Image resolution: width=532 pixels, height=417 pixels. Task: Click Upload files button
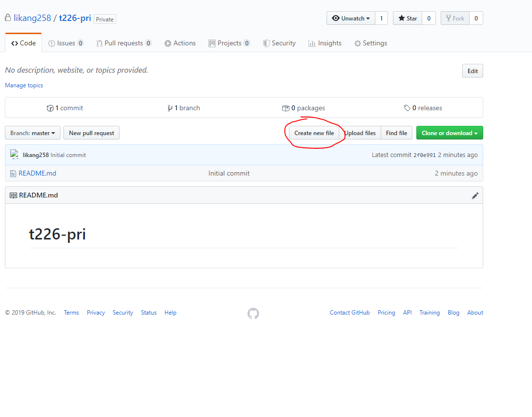pos(360,133)
